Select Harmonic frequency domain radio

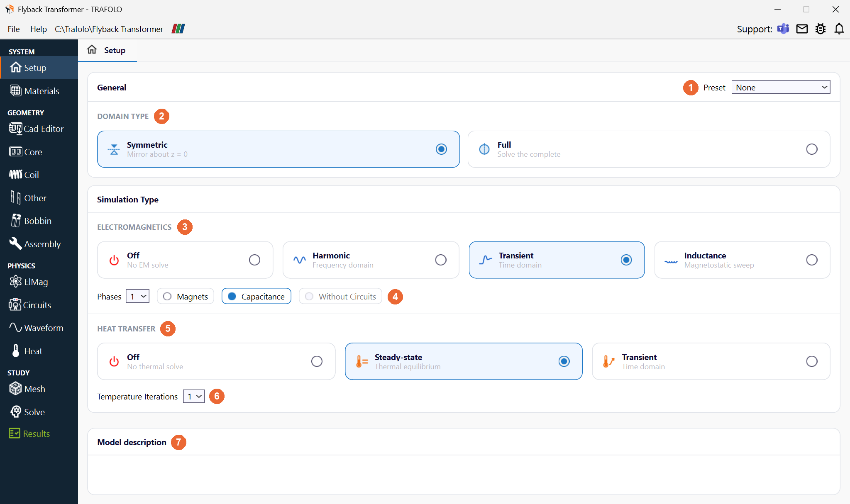tap(441, 260)
